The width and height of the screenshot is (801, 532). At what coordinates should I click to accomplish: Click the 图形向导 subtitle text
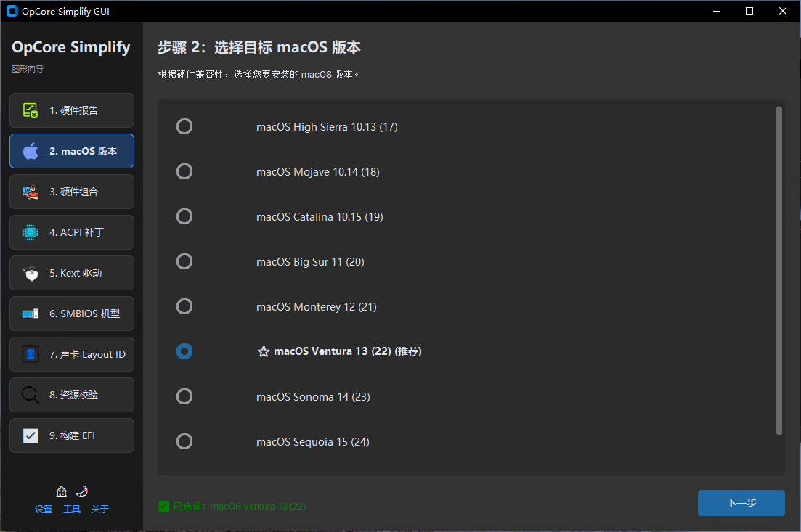[28, 69]
